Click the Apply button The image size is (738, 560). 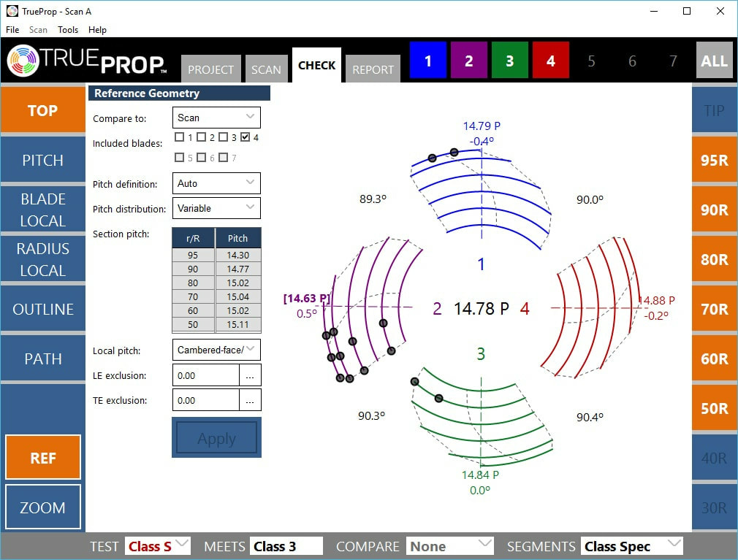pyautogui.click(x=216, y=438)
